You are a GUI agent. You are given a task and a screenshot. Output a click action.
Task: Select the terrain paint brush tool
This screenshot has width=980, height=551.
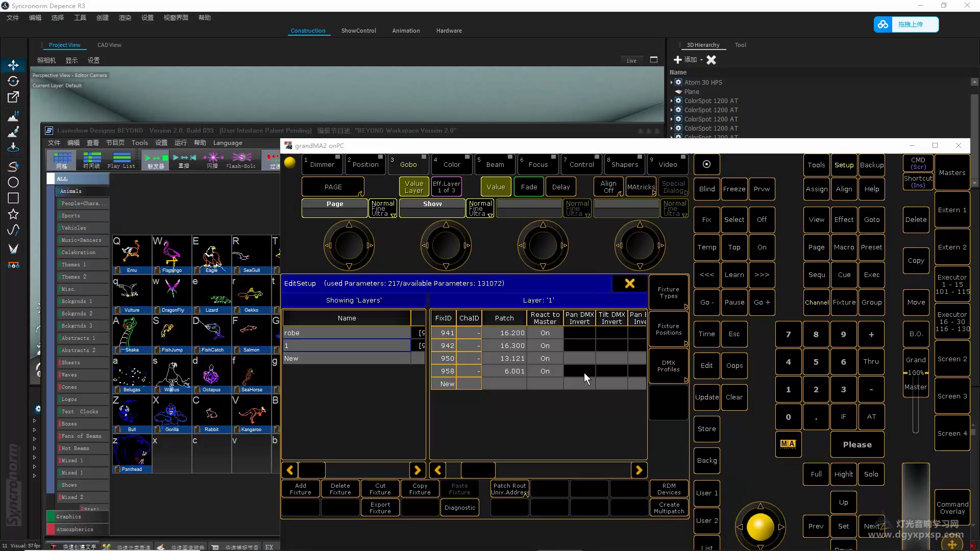pyautogui.click(x=13, y=132)
